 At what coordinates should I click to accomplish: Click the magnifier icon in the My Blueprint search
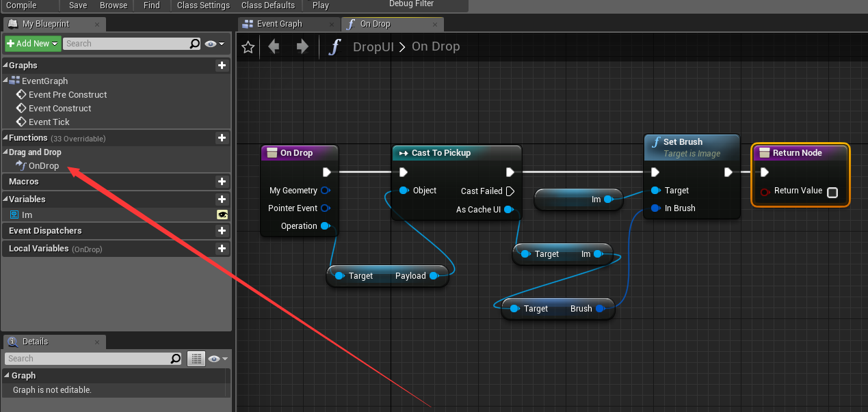pos(195,43)
